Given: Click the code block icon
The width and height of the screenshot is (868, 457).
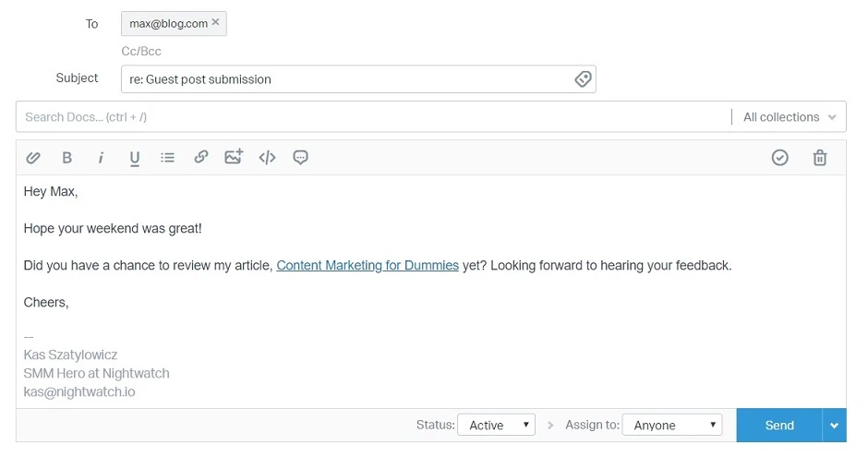Looking at the screenshot, I should tap(267, 158).
